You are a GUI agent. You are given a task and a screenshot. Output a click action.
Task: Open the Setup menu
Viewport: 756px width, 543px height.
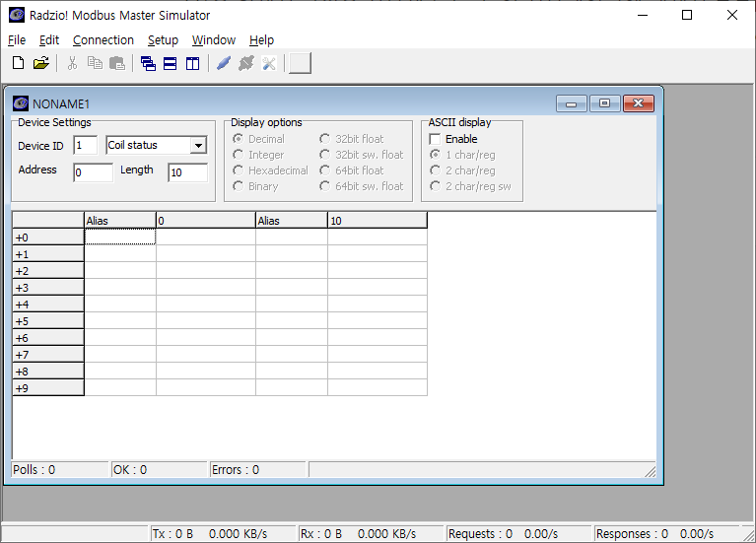pos(163,40)
